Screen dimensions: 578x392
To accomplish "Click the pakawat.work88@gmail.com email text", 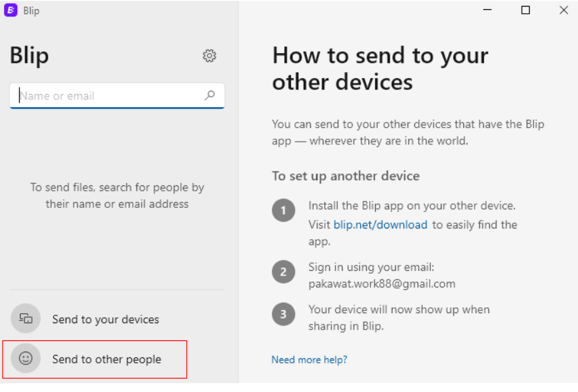I will (x=382, y=283).
